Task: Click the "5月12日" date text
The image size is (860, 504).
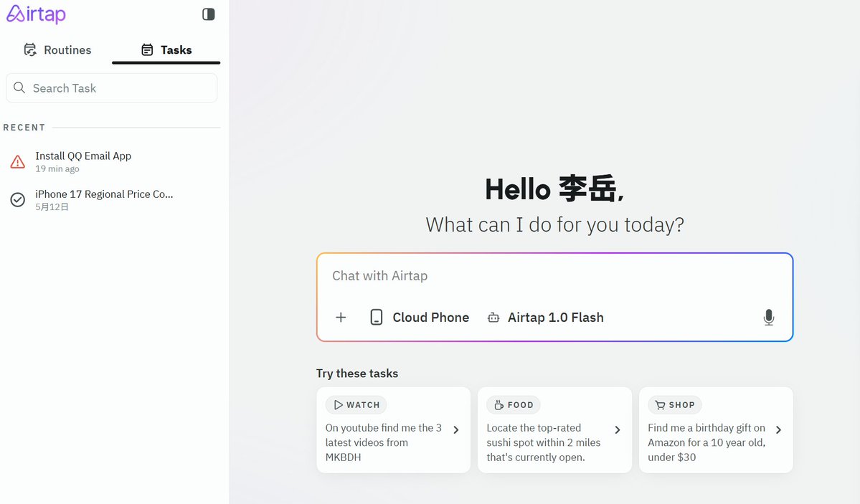Action: pyautogui.click(x=52, y=206)
